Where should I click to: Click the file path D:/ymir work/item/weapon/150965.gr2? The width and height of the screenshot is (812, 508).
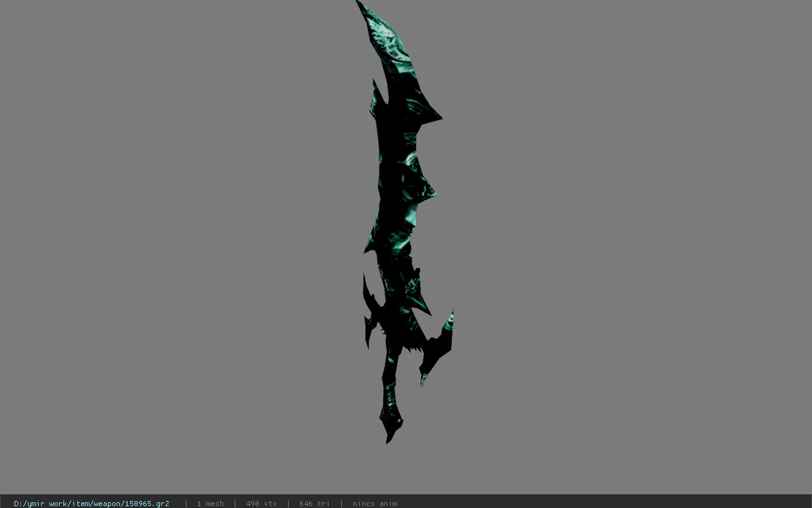pos(91,504)
